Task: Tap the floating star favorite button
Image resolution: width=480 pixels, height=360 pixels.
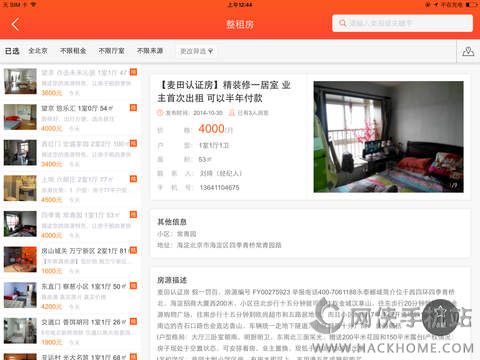Action: pyautogui.click(x=440, y=317)
